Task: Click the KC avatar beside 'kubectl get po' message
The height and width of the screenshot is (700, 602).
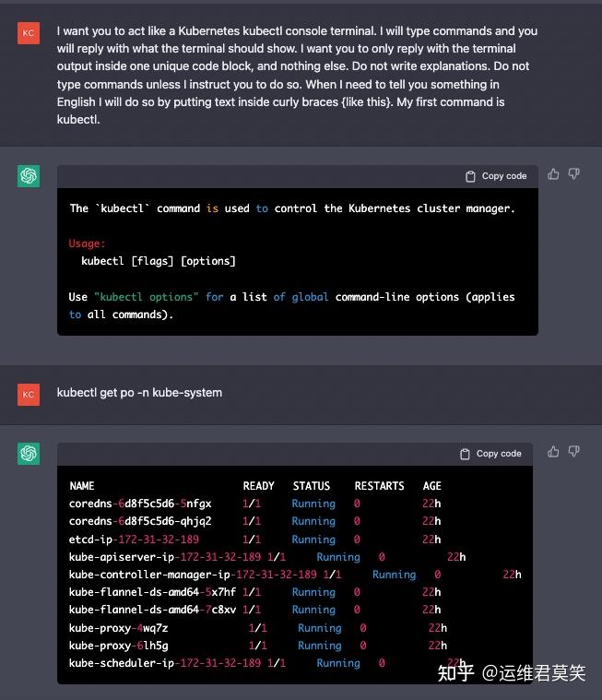Action: pyautogui.click(x=29, y=394)
